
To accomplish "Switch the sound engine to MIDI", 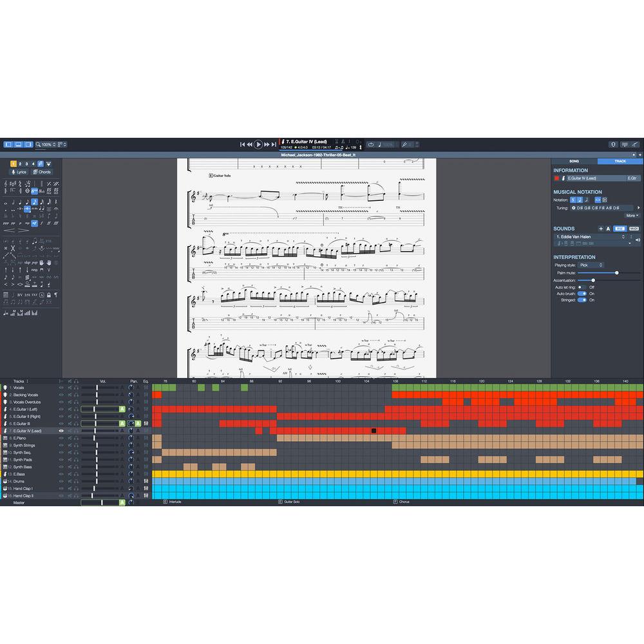I will 634,229.
